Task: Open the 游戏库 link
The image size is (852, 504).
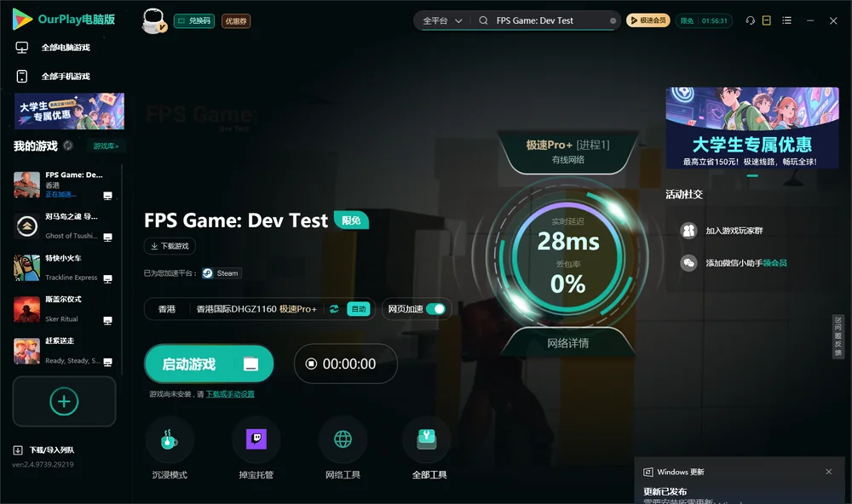Action: pos(106,146)
